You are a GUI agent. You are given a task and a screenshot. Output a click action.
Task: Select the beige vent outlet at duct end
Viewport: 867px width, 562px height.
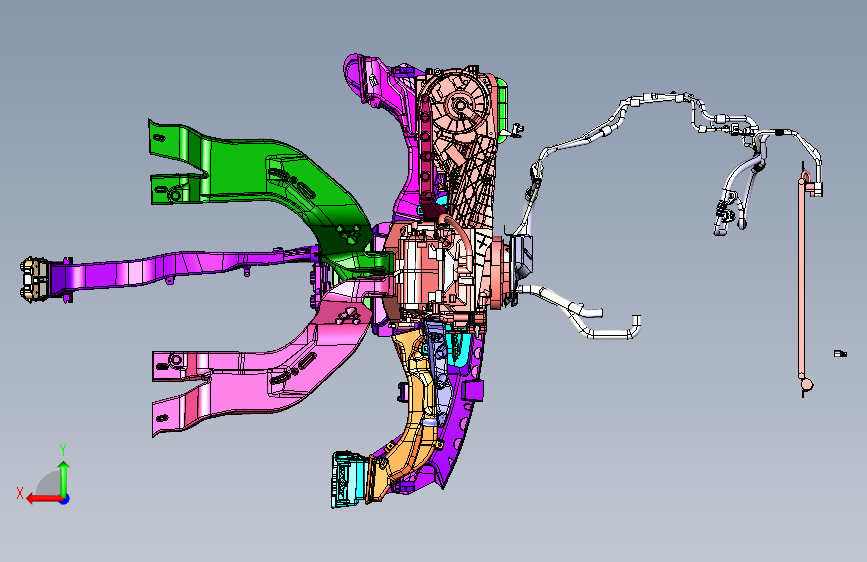point(34,279)
